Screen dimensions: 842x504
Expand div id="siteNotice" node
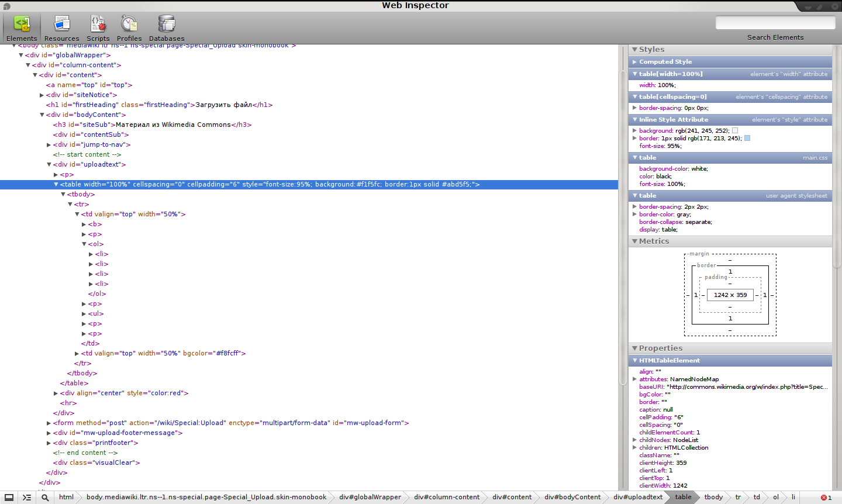click(42, 95)
